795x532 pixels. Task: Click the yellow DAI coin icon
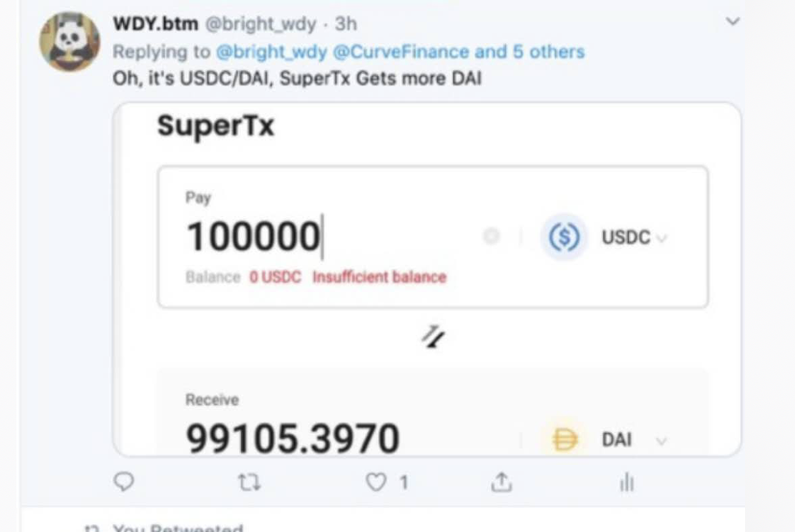pyautogui.click(x=566, y=440)
